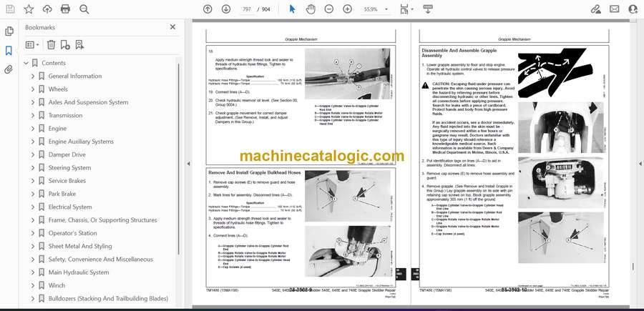
Task: Go to next page with down arrow
Action: pos(226,9)
